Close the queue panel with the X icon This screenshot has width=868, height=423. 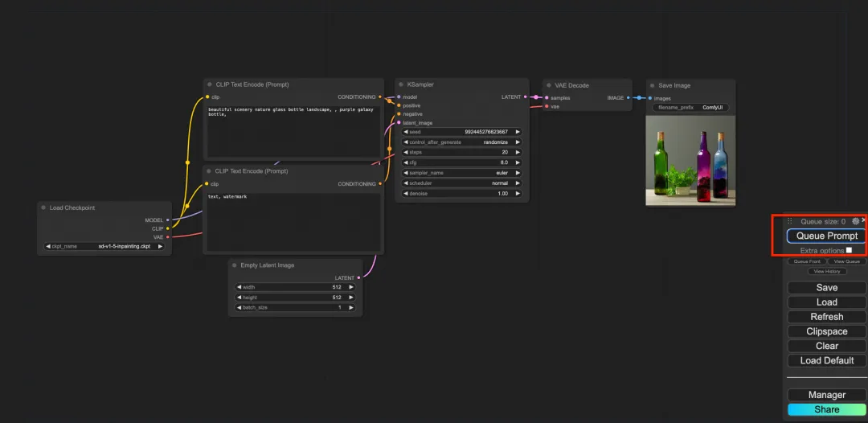pyautogui.click(x=863, y=220)
